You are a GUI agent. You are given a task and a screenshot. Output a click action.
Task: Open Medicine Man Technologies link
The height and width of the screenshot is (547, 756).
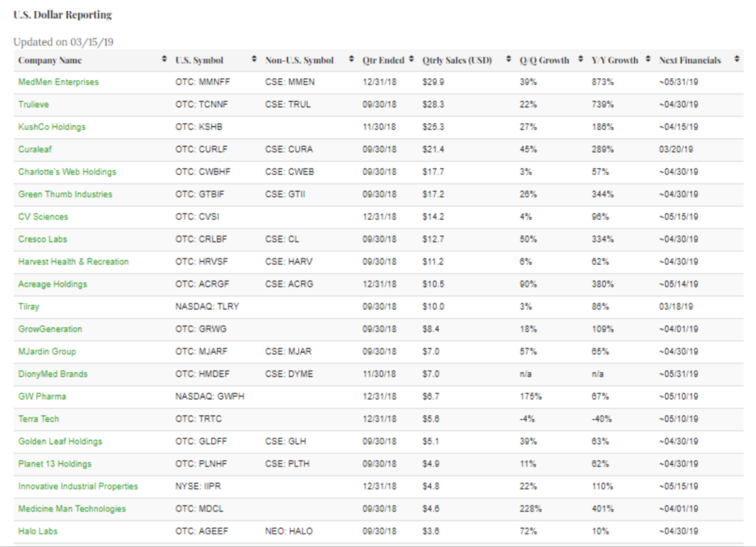tap(72, 509)
